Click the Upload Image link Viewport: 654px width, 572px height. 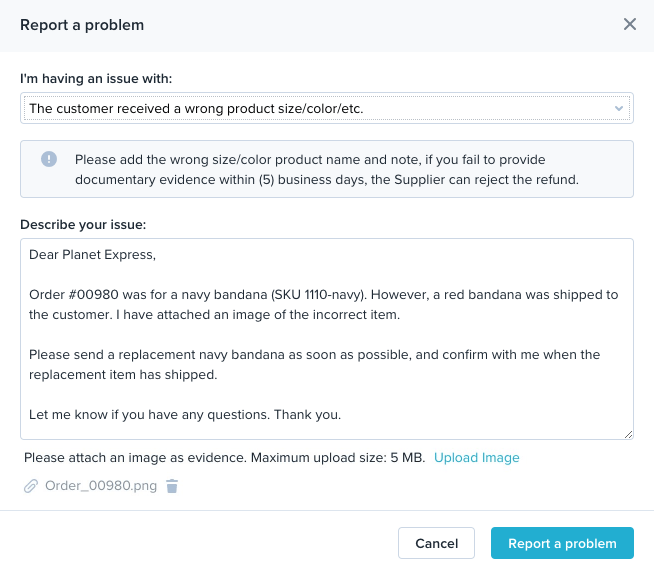pos(476,458)
